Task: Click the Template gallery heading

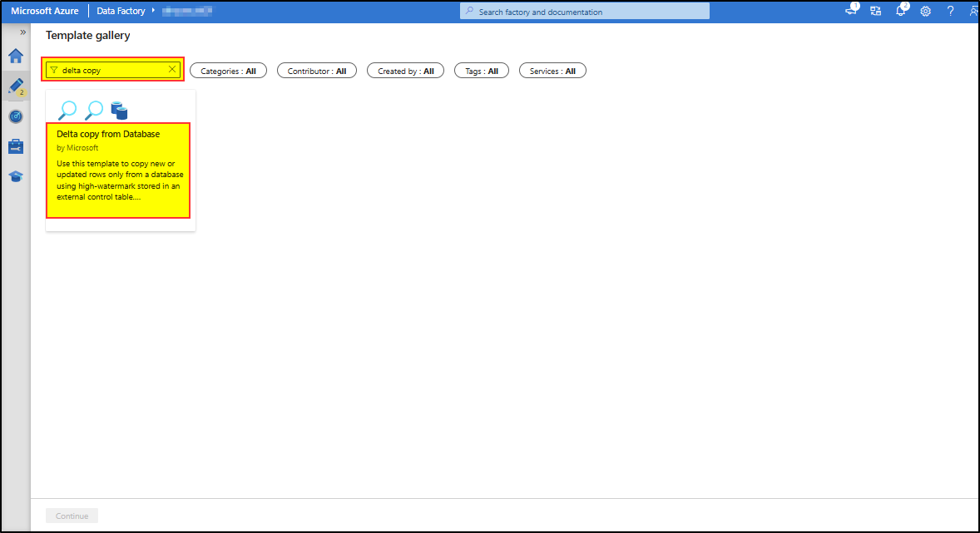Action: [x=88, y=36]
